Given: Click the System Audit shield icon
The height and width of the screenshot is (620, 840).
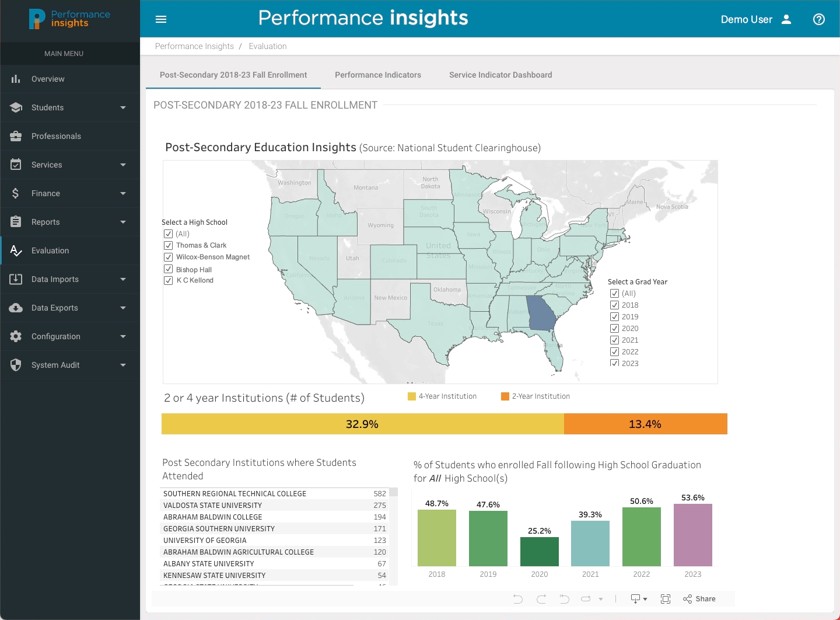Looking at the screenshot, I should click(16, 365).
